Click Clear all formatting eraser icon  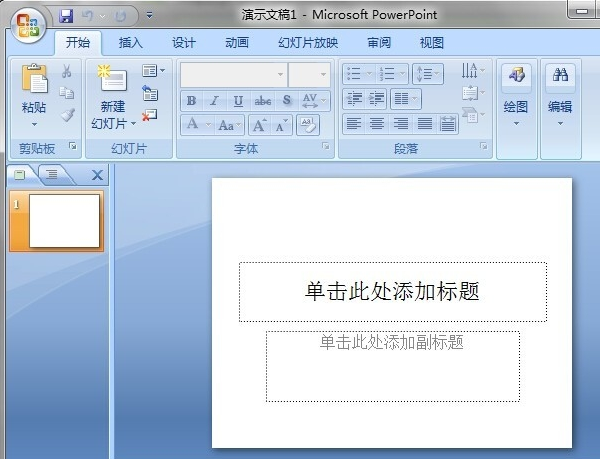click(x=308, y=125)
